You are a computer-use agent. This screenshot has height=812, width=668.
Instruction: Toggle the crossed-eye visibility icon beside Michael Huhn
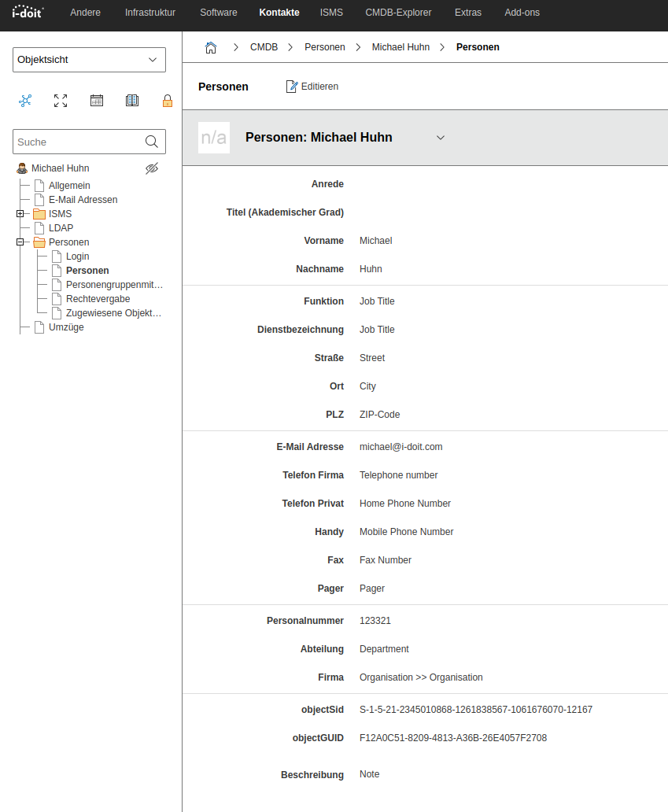tap(152, 168)
